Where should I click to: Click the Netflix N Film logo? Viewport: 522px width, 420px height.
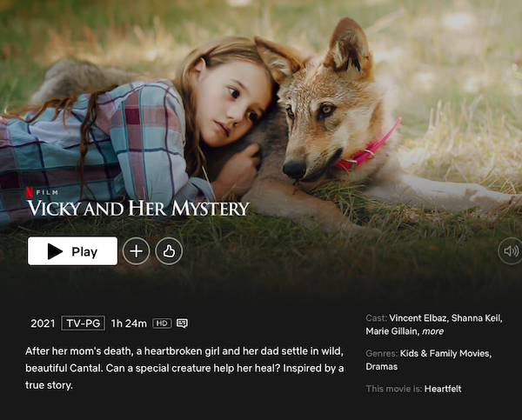pyautogui.click(x=43, y=192)
